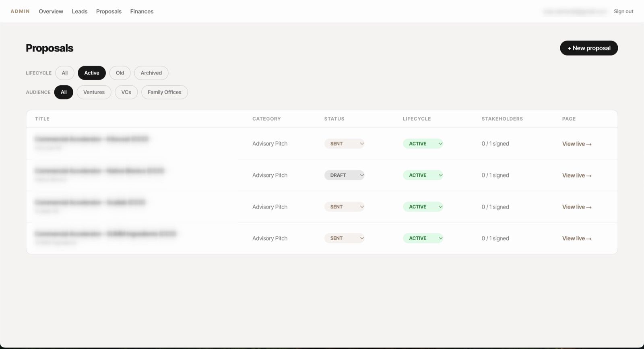Go to the Overview nav item
This screenshot has width=644, height=349.
tap(51, 11)
